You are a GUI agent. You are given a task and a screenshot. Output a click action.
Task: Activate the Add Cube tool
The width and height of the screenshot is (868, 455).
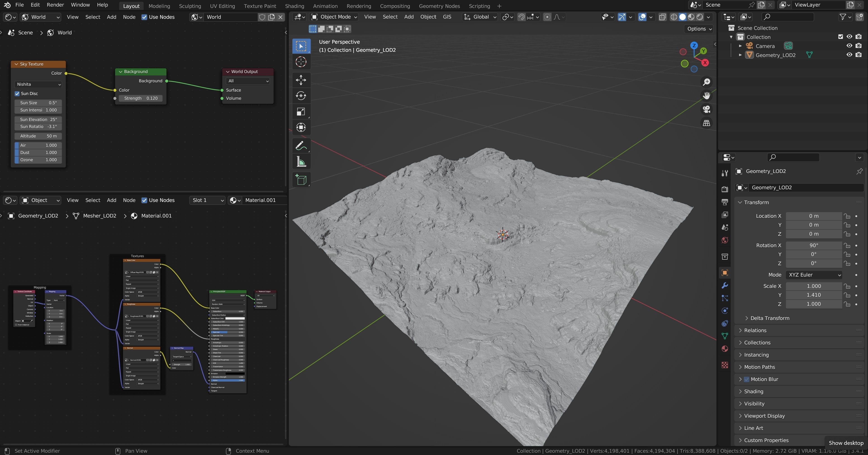click(301, 180)
